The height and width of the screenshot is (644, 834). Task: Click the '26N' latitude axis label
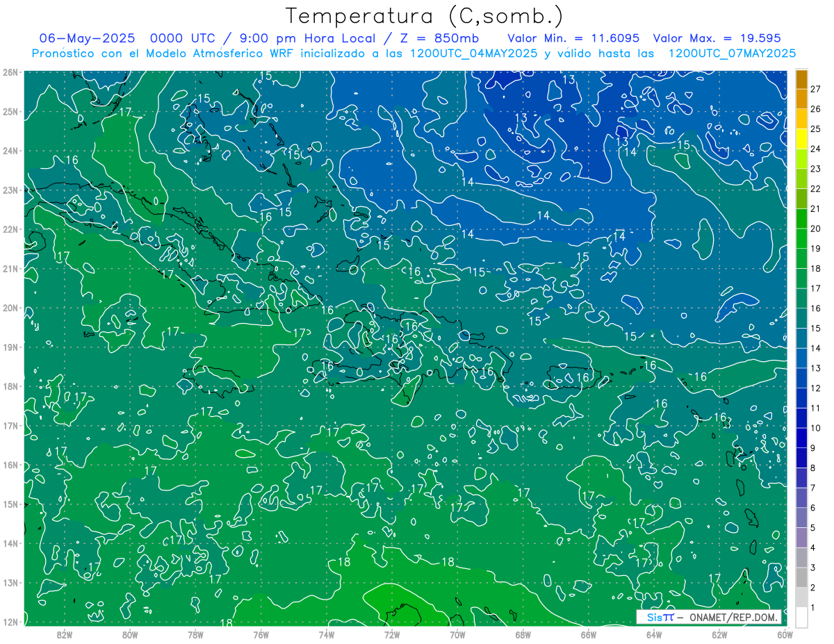(x=11, y=72)
